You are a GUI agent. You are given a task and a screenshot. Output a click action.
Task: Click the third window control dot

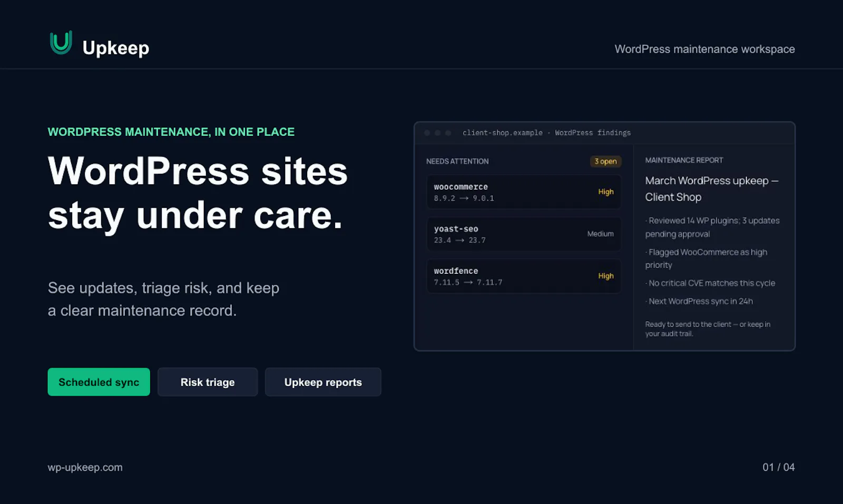click(x=448, y=133)
